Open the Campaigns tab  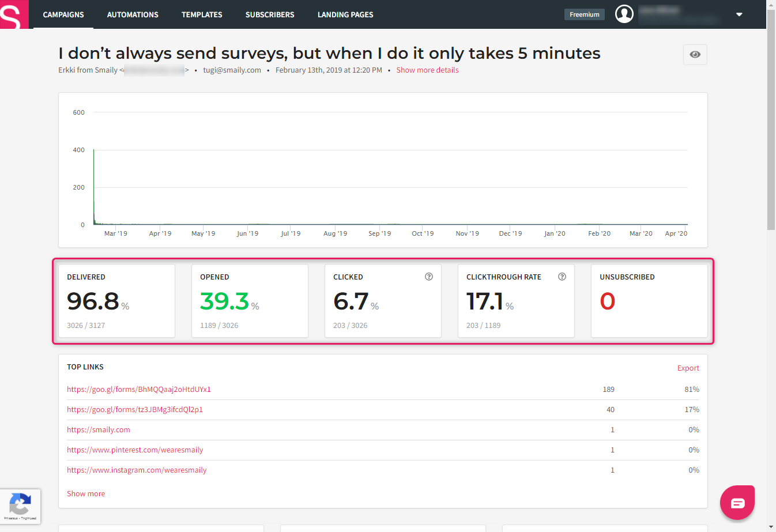63,14
